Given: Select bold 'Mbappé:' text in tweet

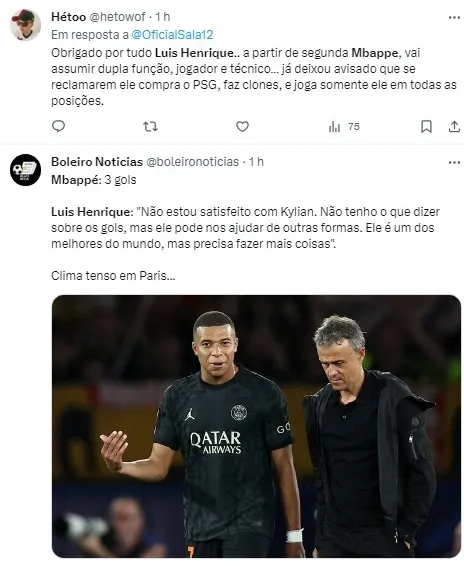Looking at the screenshot, I should [x=76, y=180].
